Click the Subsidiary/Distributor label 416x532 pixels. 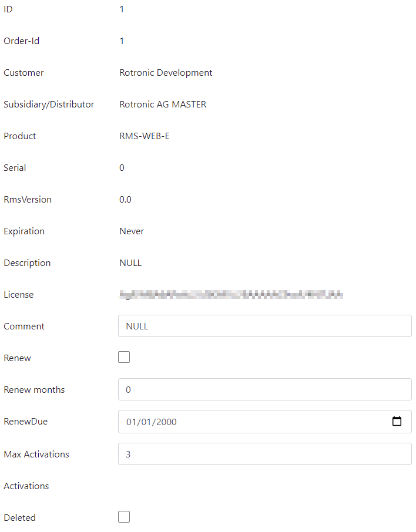tap(49, 105)
